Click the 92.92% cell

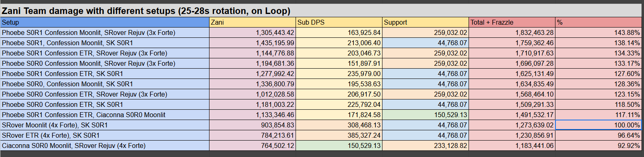tap(598, 145)
